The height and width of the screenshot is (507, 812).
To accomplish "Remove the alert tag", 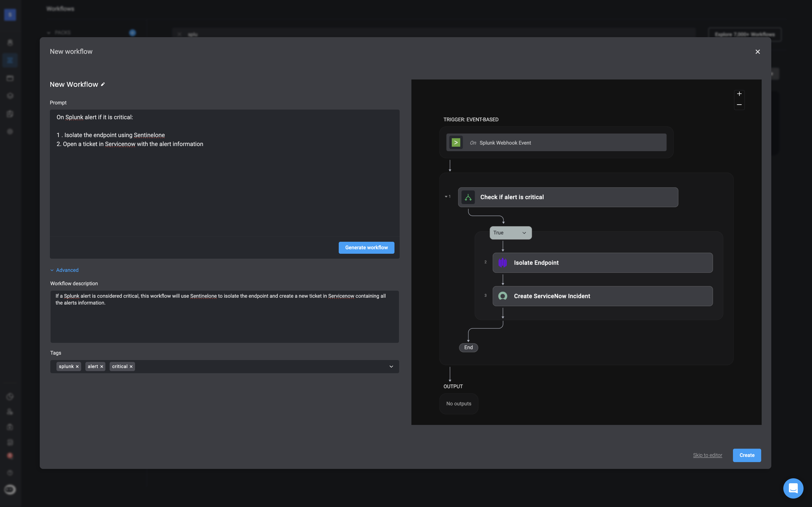I will (x=102, y=367).
